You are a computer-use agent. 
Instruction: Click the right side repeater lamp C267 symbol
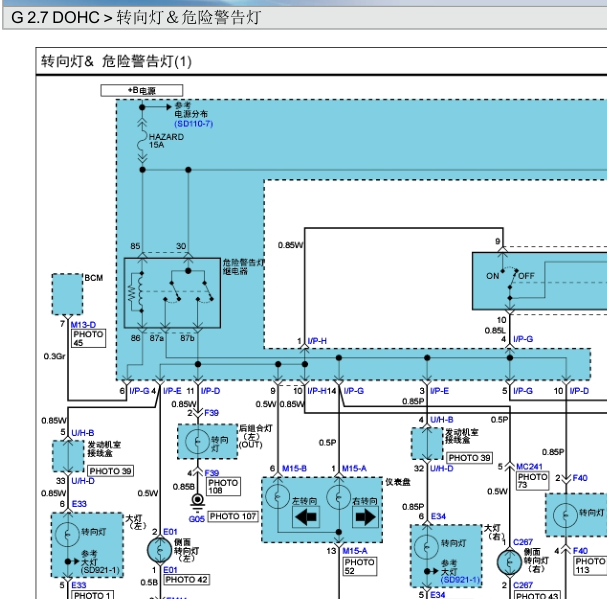(509, 561)
